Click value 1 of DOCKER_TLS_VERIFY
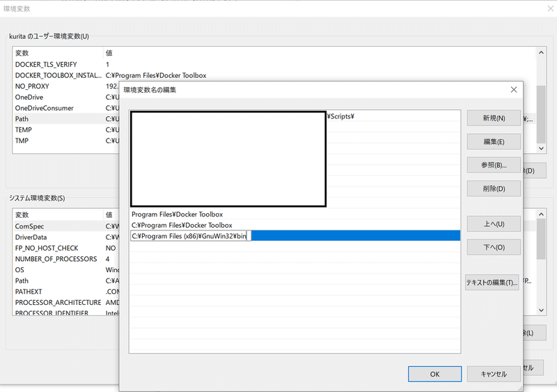 coord(107,64)
